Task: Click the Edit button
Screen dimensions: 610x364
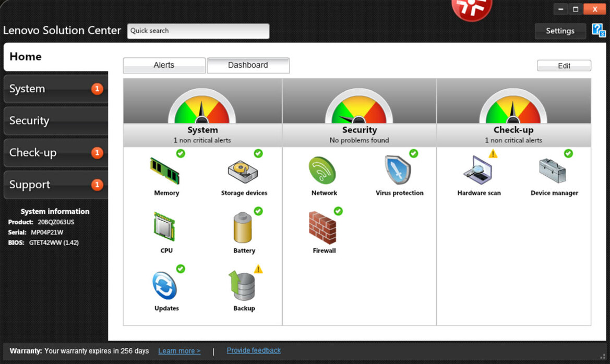Action: (x=564, y=66)
